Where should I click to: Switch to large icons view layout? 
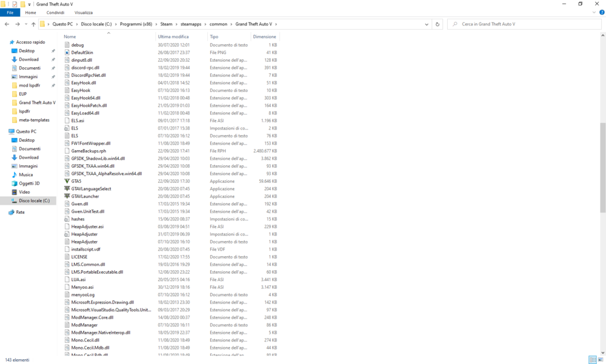tap(601, 360)
